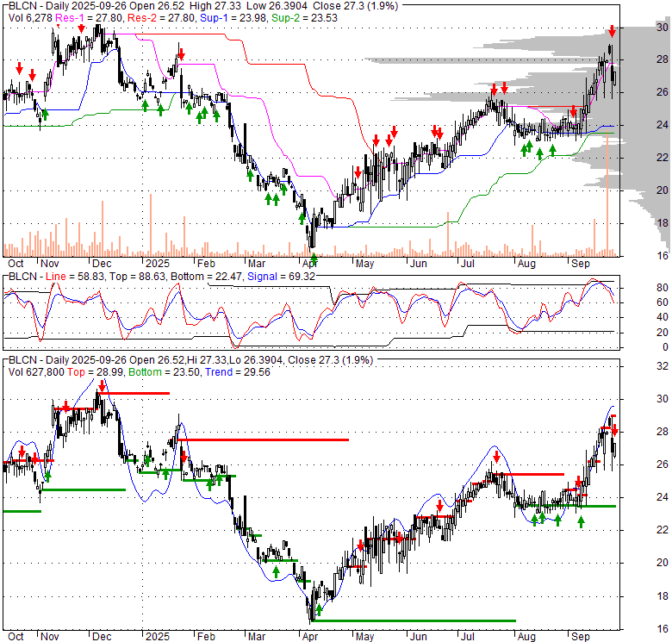Screen dimensions: 672x642
Task: Select the Top = 28.99 label in bottom chart
Action: [x=95, y=372]
